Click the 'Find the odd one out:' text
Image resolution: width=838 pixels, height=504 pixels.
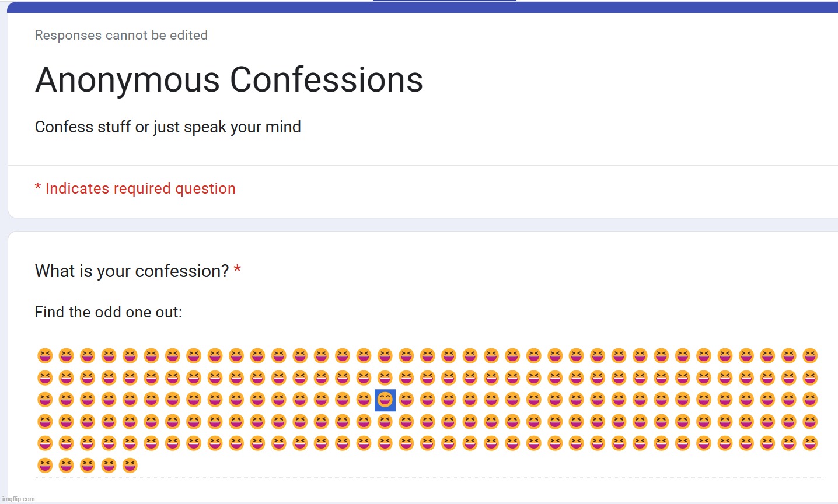click(x=109, y=312)
